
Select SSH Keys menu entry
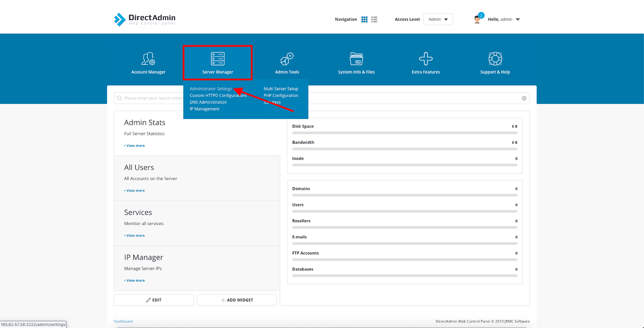click(272, 102)
